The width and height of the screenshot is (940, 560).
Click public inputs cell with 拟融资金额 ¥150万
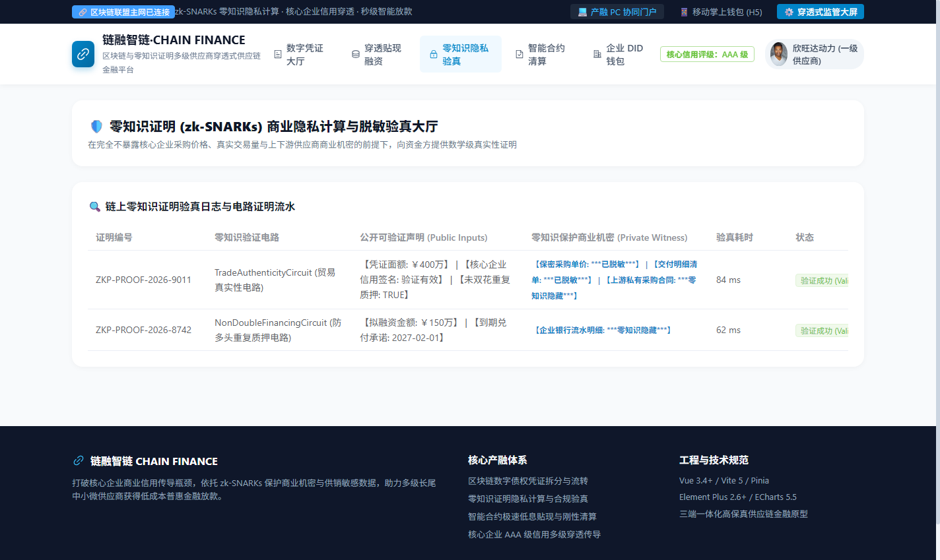click(x=438, y=330)
